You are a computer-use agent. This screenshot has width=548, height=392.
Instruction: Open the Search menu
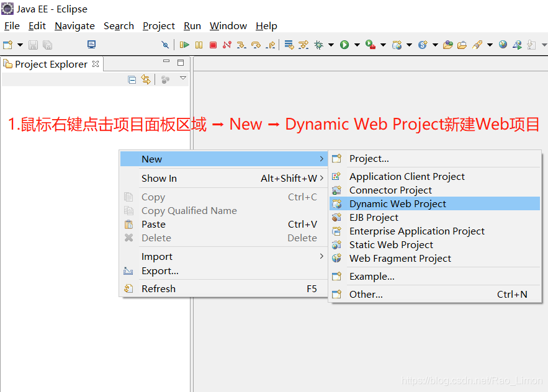[x=119, y=26]
